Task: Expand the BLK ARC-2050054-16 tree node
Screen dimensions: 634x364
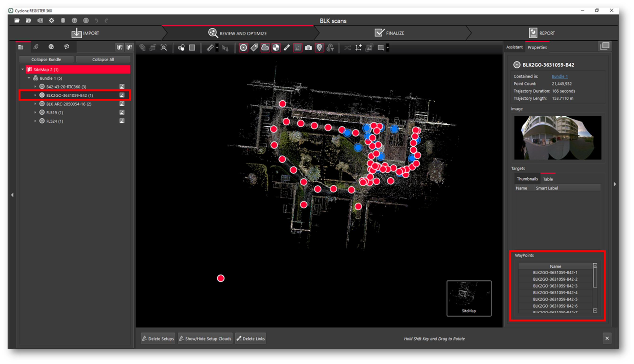Action: pyautogui.click(x=35, y=104)
